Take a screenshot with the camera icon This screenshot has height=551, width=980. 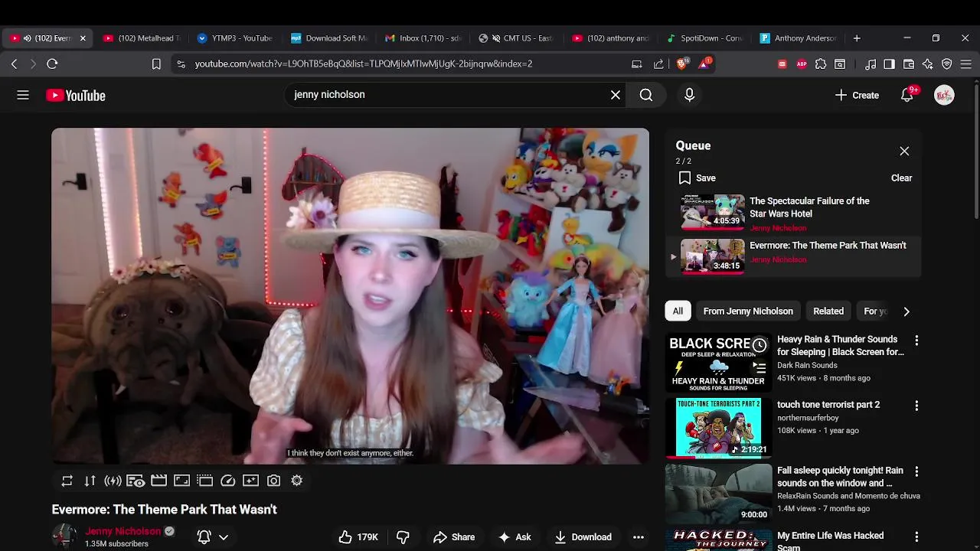coord(274,481)
